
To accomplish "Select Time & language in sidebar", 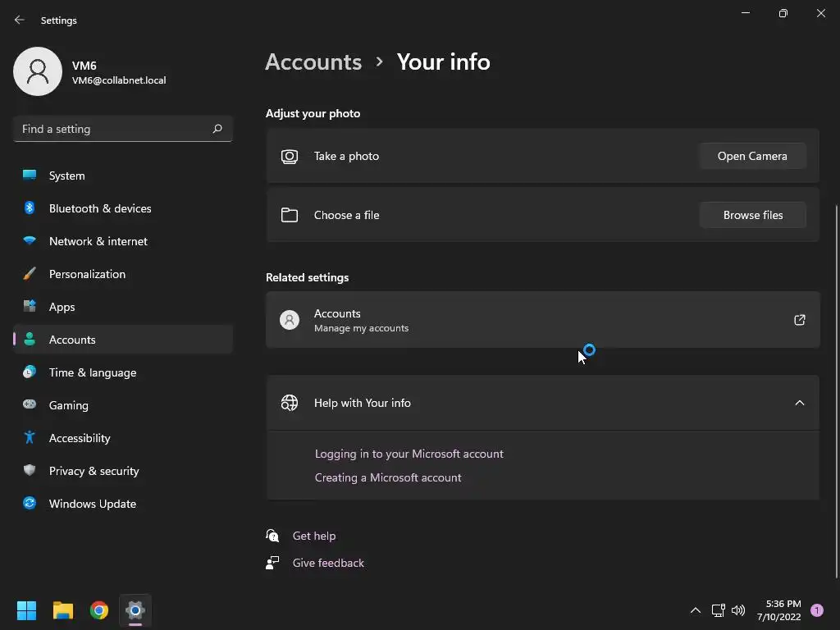I will (93, 372).
